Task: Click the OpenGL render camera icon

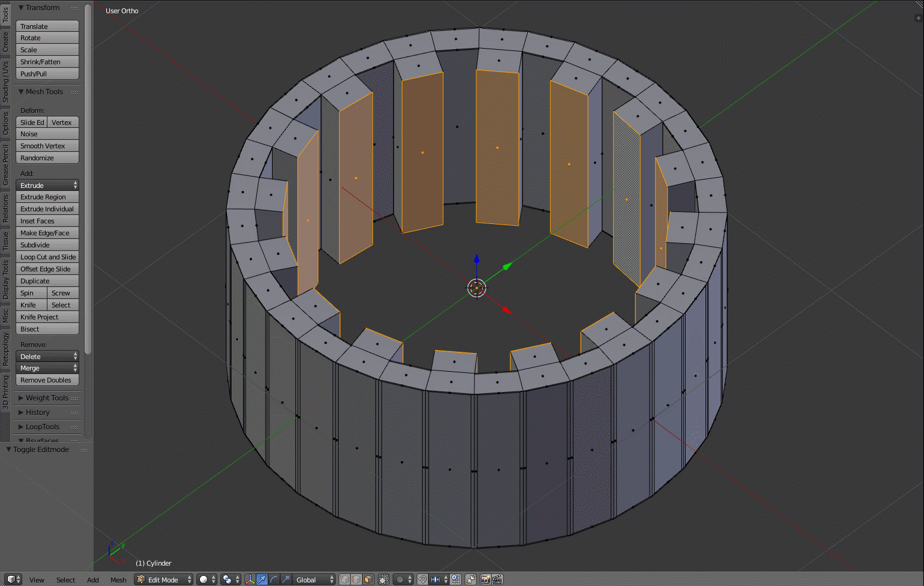Action: [x=485, y=579]
